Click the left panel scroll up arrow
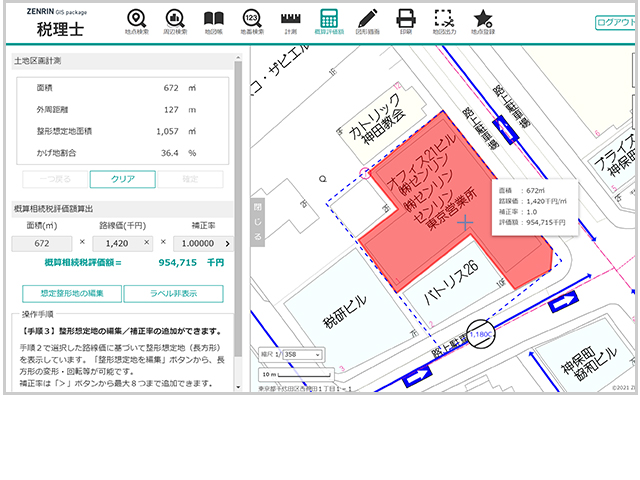Image resolution: width=640 pixels, height=480 pixels. (x=238, y=58)
